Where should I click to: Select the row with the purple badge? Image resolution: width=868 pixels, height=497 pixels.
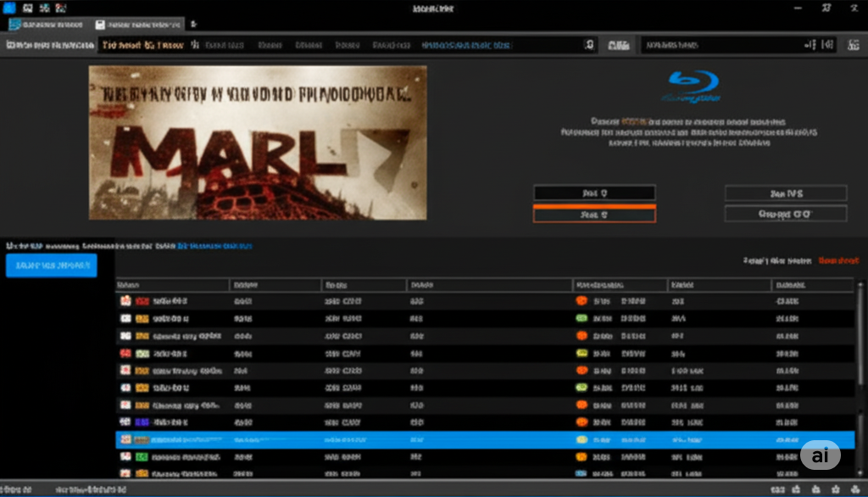[485, 422]
